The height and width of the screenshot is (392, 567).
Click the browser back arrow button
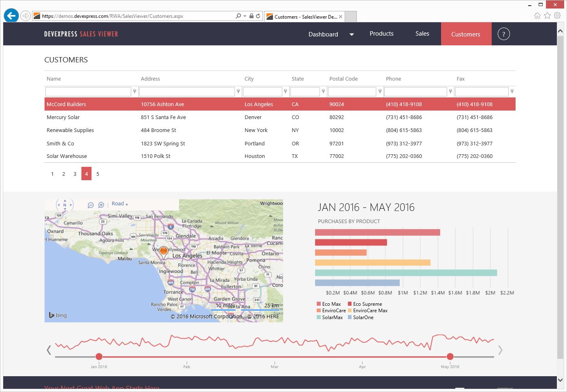point(11,16)
